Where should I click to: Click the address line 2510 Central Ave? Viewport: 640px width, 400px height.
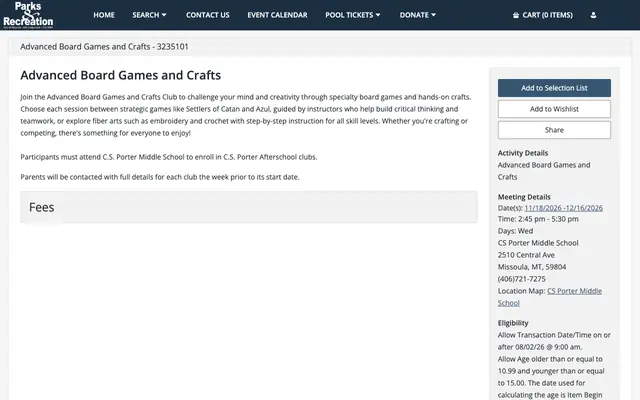click(526, 255)
